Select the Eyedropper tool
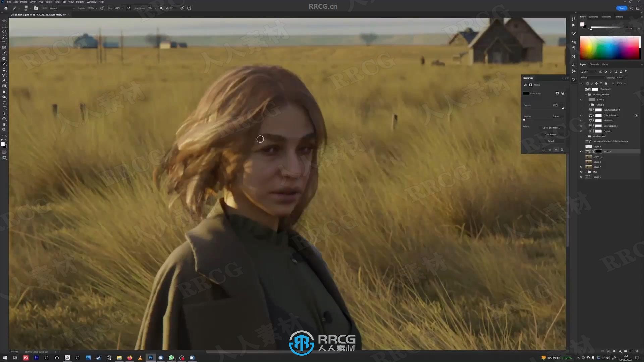This screenshot has width=644, height=362. [x=4, y=53]
